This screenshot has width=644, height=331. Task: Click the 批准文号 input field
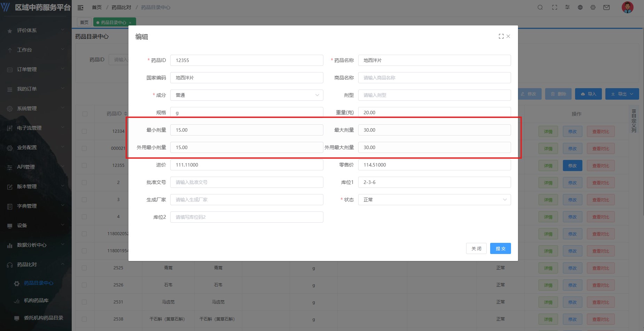[x=246, y=182]
